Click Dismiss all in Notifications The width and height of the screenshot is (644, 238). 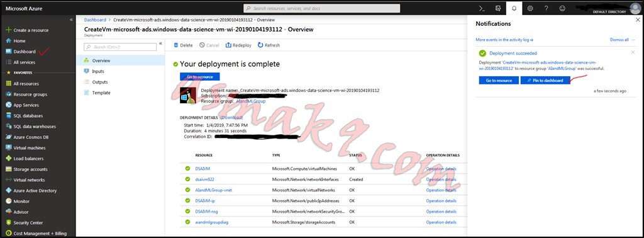point(619,40)
